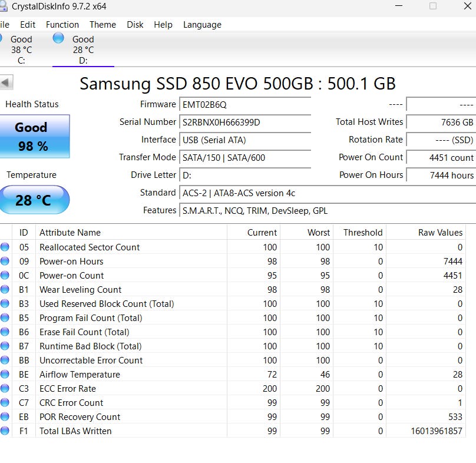Click the Power On Count value 4451 count
The width and height of the screenshot is (476, 463).
[x=441, y=157]
